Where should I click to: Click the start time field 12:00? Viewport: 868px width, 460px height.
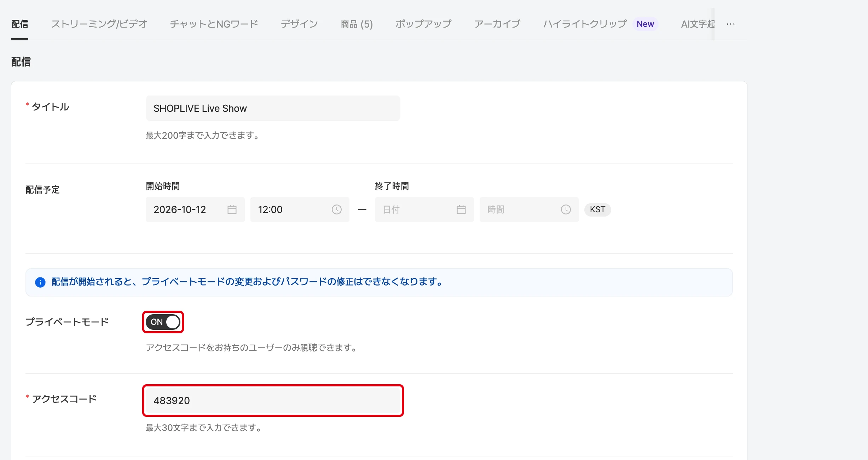pyautogui.click(x=300, y=209)
